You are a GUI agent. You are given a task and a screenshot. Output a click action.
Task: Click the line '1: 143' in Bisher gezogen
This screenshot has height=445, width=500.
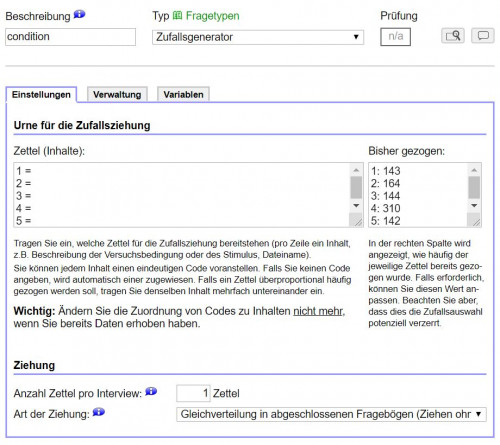point(386,171)
